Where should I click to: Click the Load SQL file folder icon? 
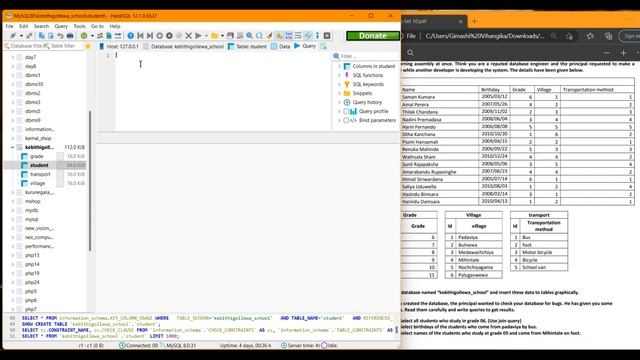tap(214, 36)
